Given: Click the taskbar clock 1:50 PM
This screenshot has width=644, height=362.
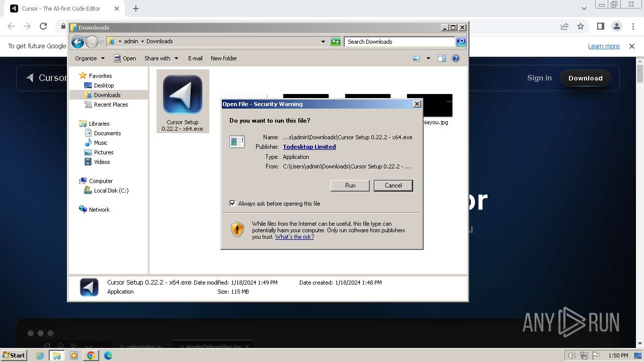Looking at the screenshot, I should (x=618, y=355).
